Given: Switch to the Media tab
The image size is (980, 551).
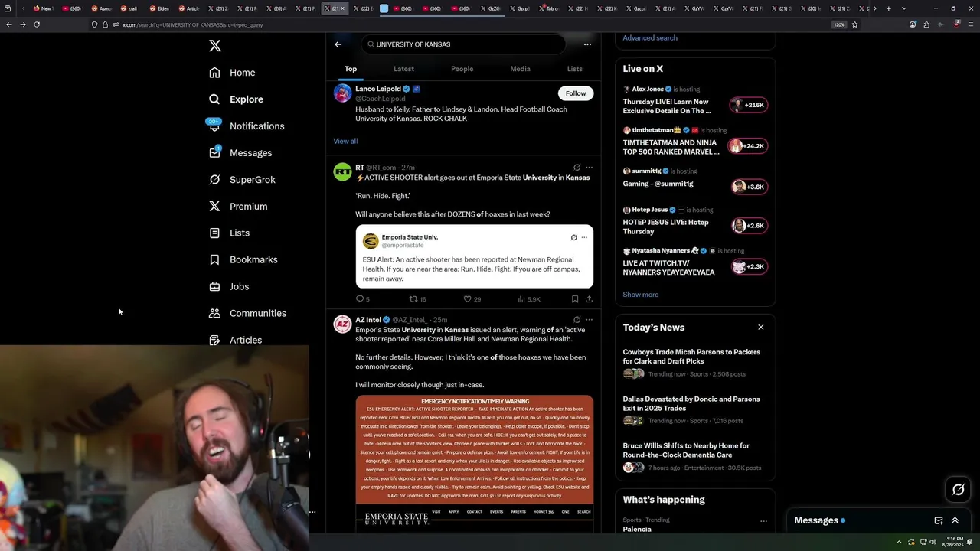Looking at the screenshot, I should [x=520, y=69].
